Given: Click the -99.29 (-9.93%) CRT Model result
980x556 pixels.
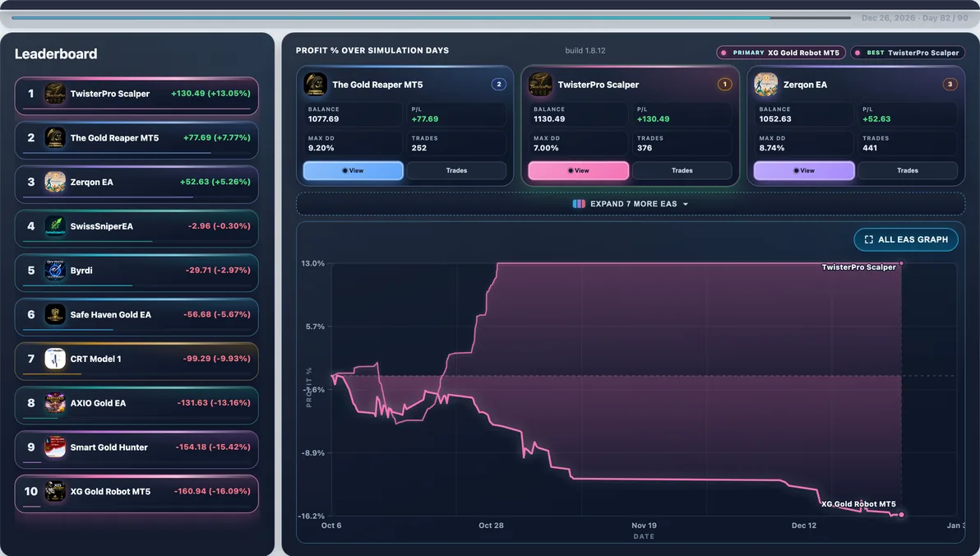Looking at the screenshot, I should click(x=217, y=359).
